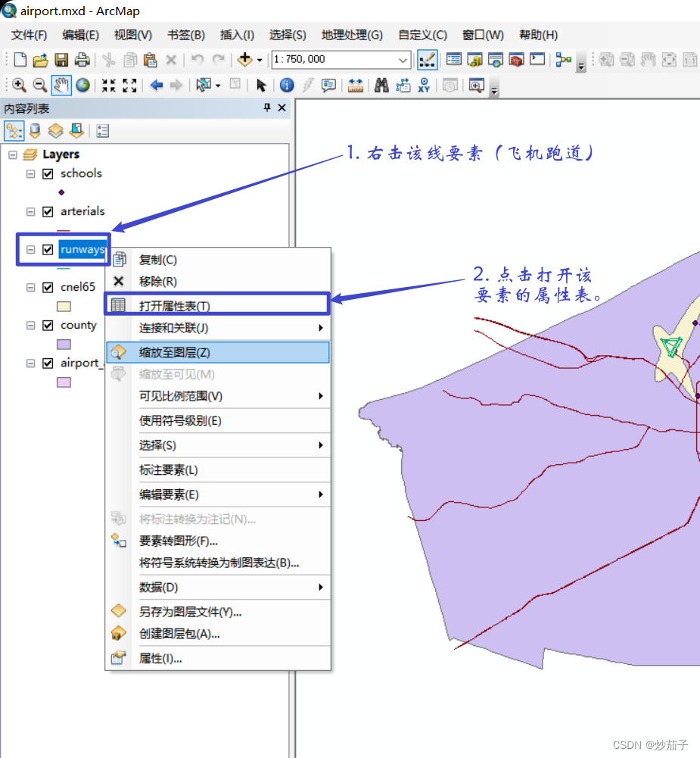Uncheck the runways layer checkbox
Screen dimensions: 700x758
(48, 249)
